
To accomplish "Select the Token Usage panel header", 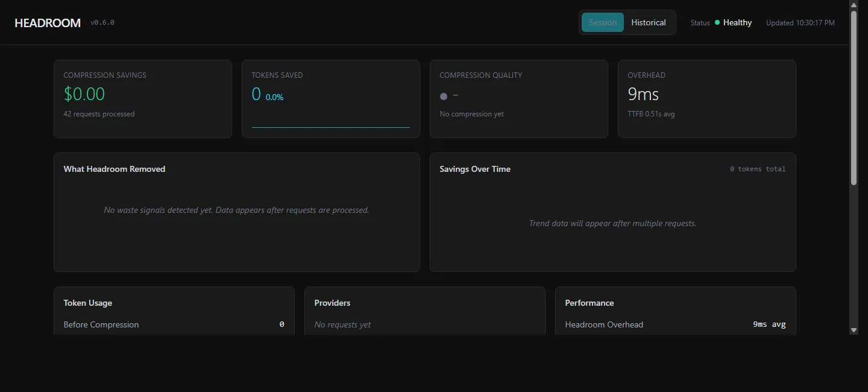I will [88, 303].
